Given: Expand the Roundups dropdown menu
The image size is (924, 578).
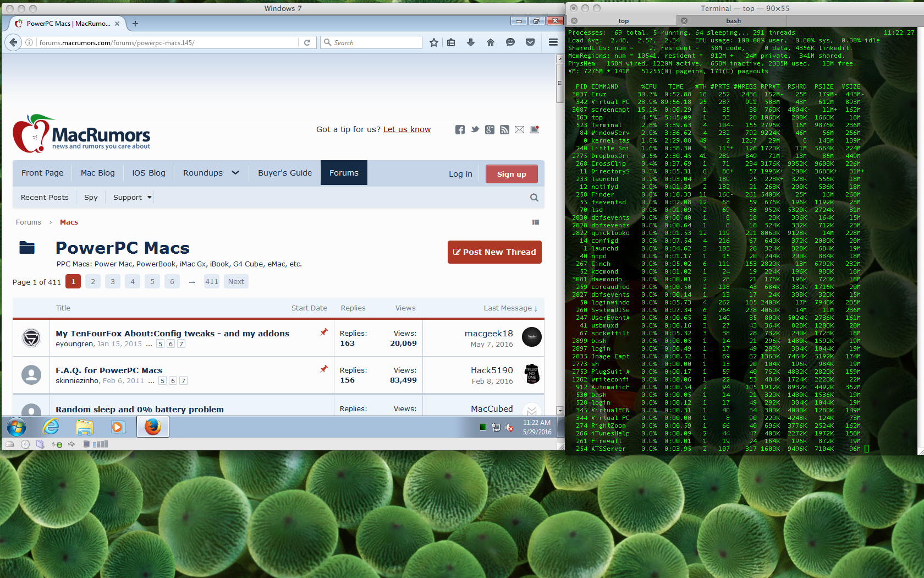Looking at the screenshot, I should (211, 173).
